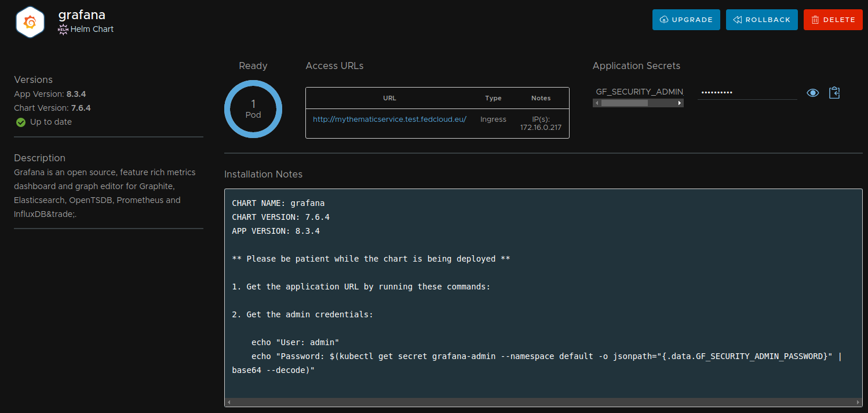Click the 1 Pod ready ring
Screen dimensions: 868x413
click(253, 109)
